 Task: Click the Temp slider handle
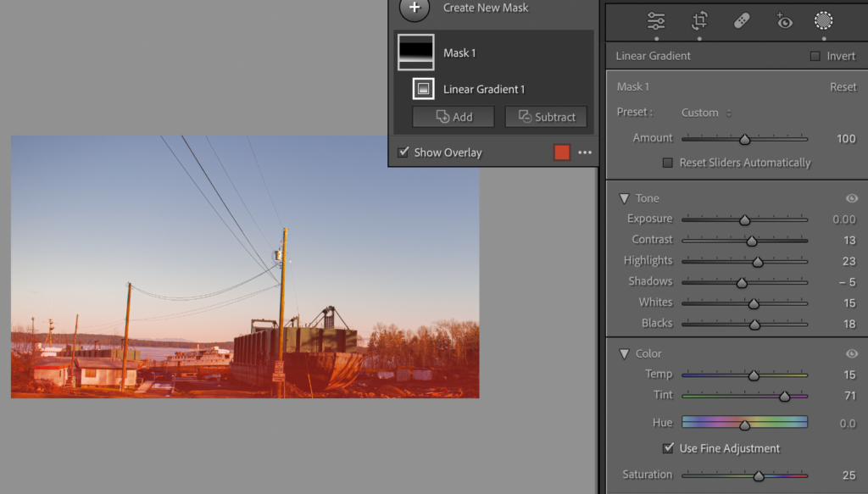pos(754,375)
